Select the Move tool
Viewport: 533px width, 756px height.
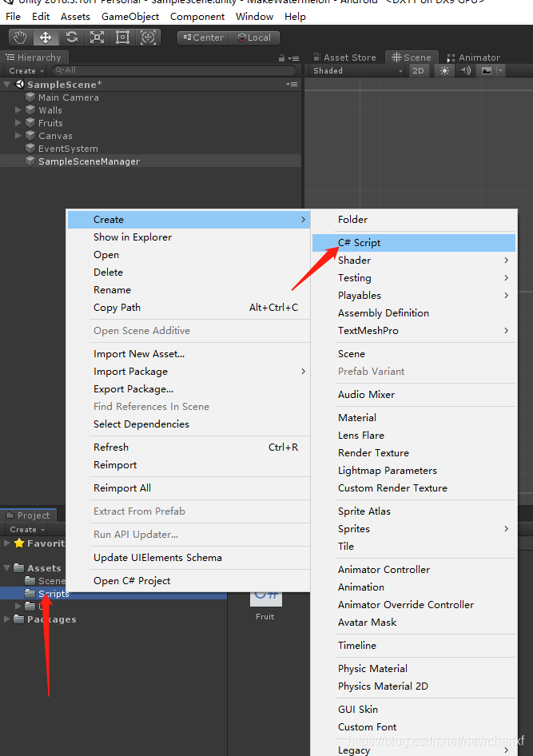pyautogui.click(x=46, y=38)
